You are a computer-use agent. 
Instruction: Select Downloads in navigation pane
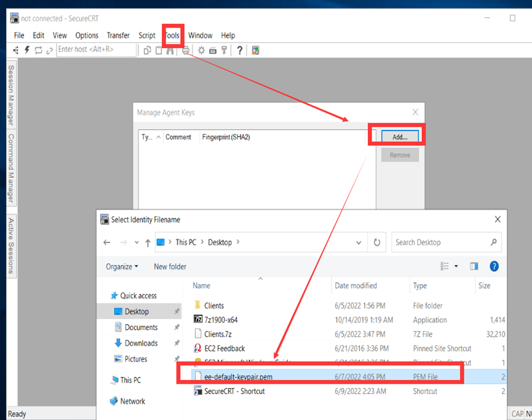141,343
